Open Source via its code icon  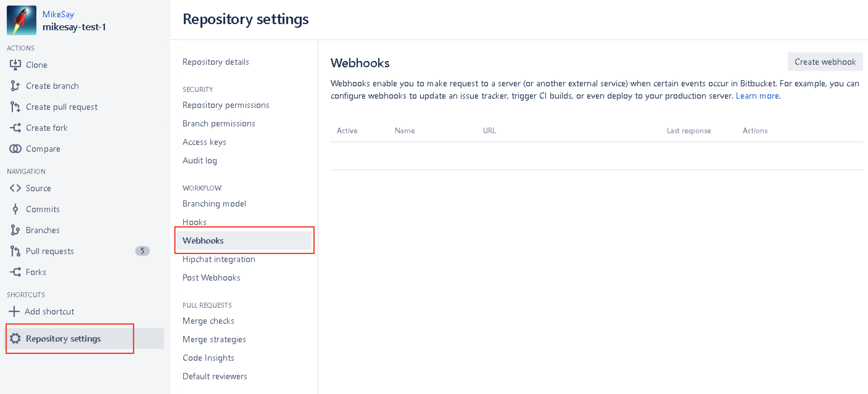tap(15, 188)
